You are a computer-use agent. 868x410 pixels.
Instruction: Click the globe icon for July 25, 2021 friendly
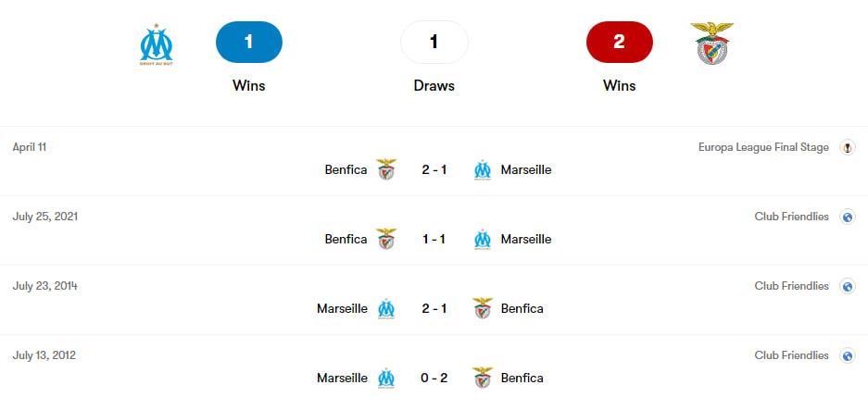point(847,217)
